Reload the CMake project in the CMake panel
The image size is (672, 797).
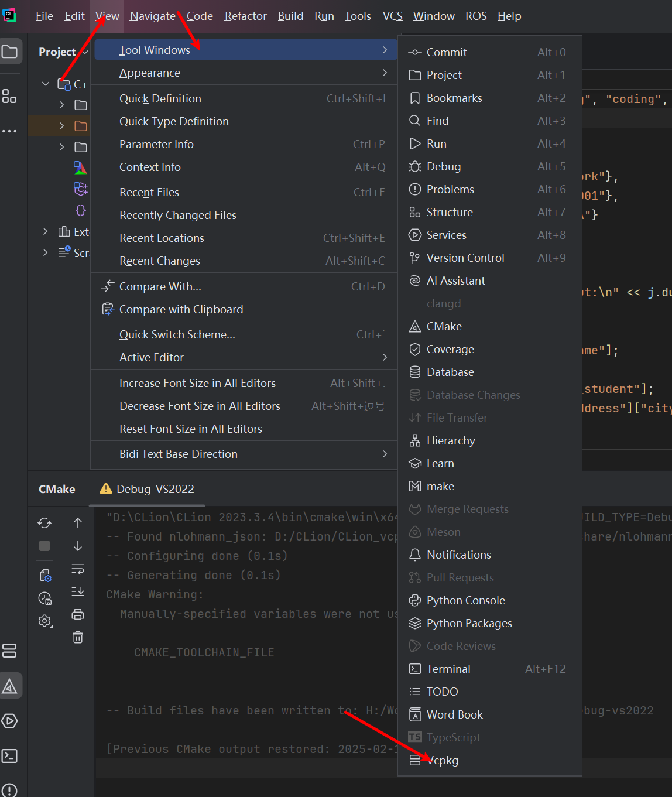coord(44,523)
